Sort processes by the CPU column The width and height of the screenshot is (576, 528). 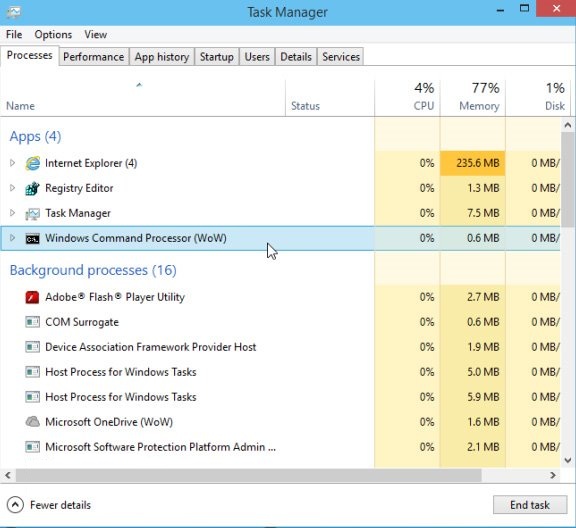click(x=407, y=98)
